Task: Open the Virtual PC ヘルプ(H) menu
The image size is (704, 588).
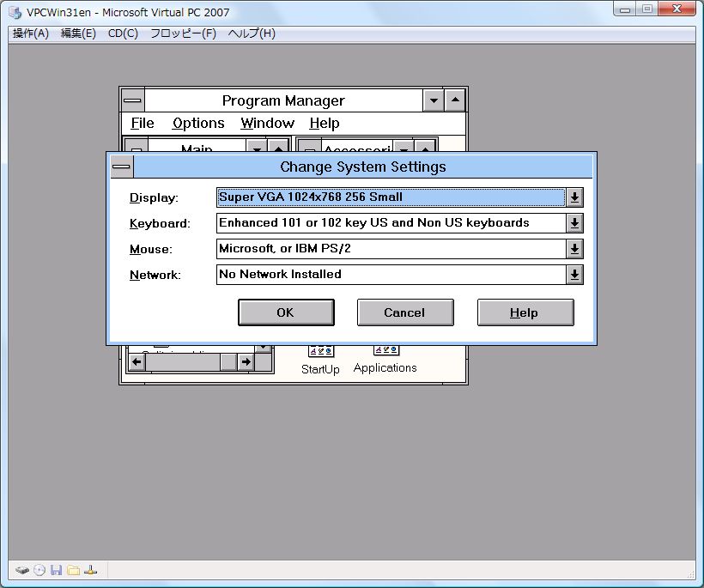Action: (x=252, y=33)
